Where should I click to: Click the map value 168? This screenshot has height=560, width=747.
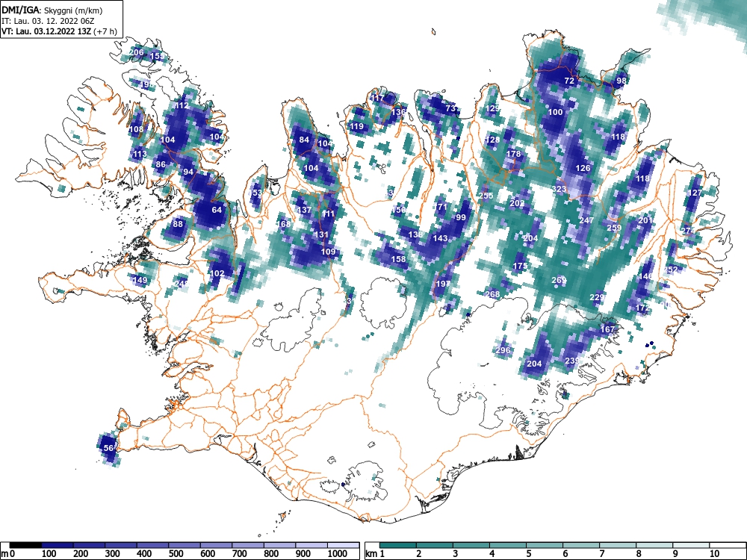(x=283, y=224)
